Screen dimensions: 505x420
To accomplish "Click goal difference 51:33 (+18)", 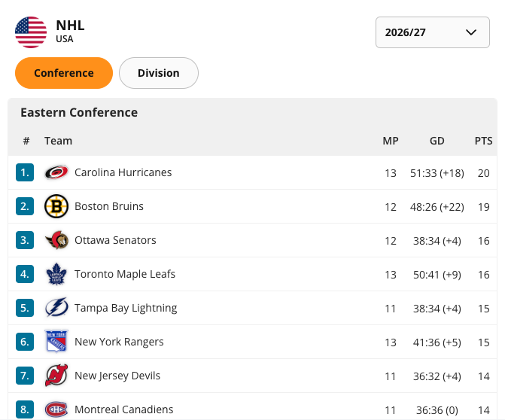I will (437, 173).
